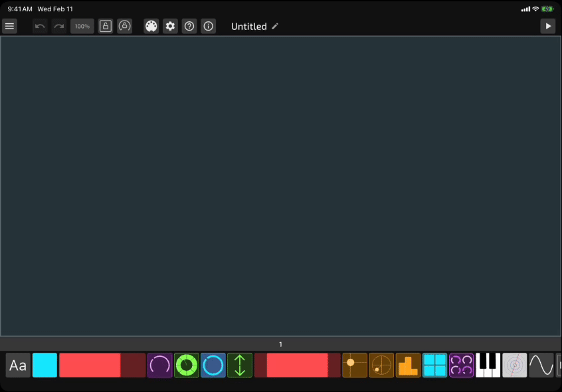Click the redo arrow
The height and width of the screenshot is (392, 562).
tap(58, 26)
